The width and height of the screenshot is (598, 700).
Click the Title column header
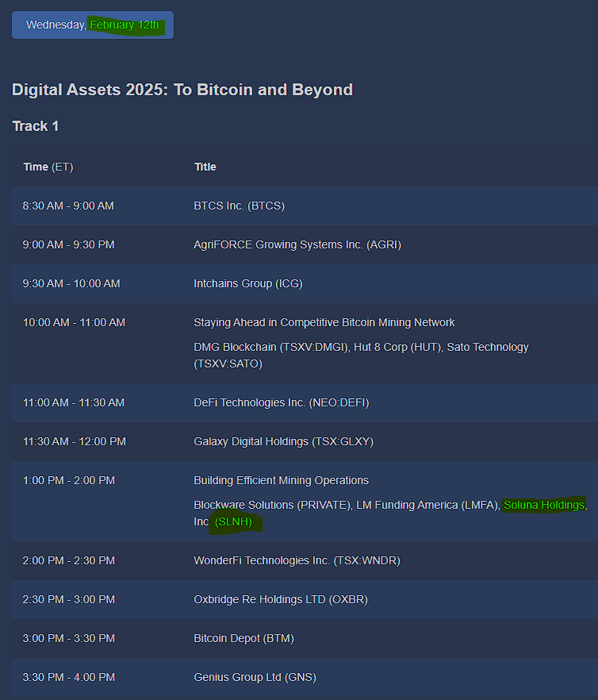[x=205, y=167]
